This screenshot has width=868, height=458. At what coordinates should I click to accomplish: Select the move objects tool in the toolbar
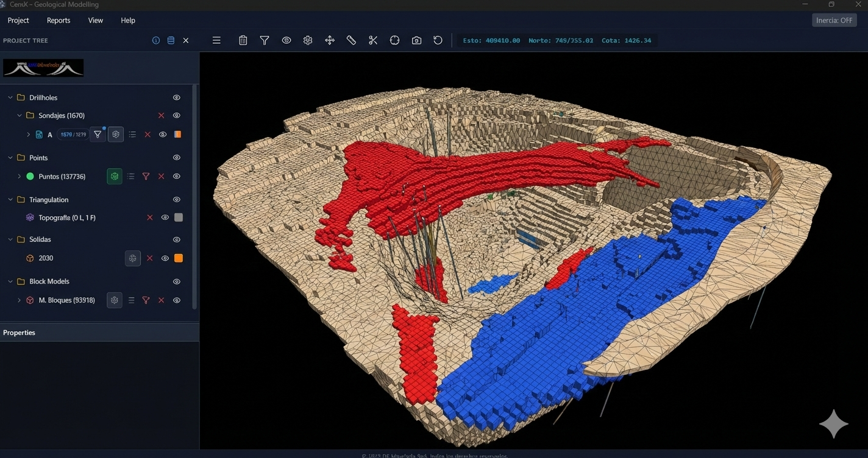[x=330, y=40]
